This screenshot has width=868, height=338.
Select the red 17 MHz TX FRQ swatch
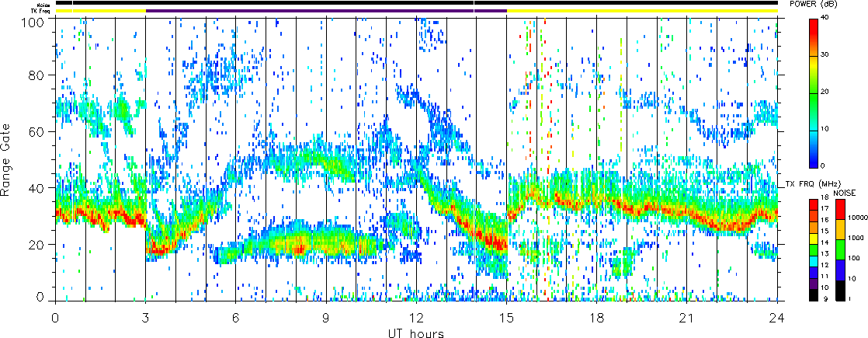tap(814, 204)
